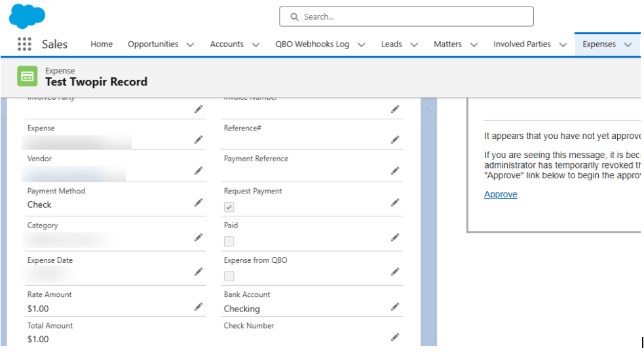Expand Involved Parties dropdown chevron

click(x=563, y=45)
